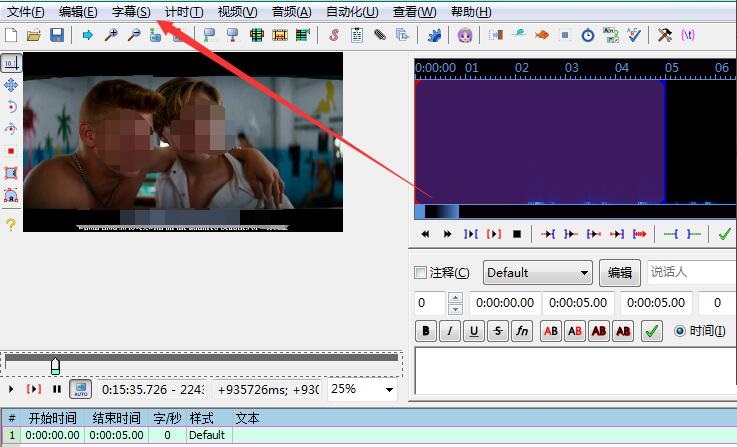Open the 视频 (Video) menu

[237, 12]
